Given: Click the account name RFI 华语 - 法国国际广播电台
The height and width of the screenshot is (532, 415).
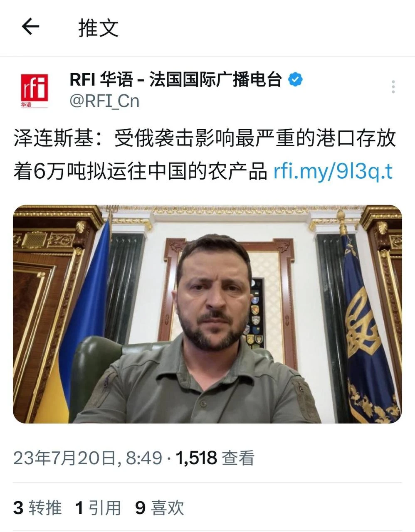Looking at the screenshot, I should [x=176, y=79].
